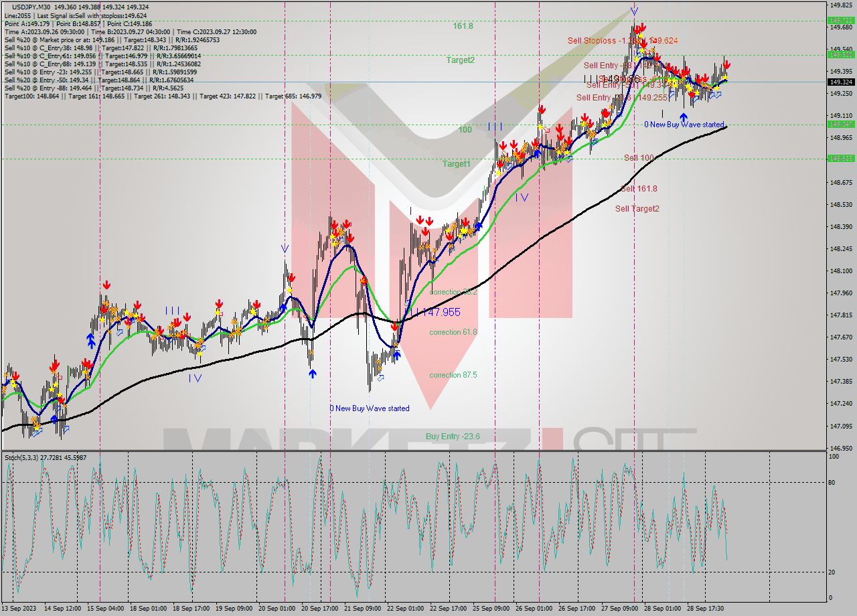Click the 147.960 price scale value

(842, 293)
